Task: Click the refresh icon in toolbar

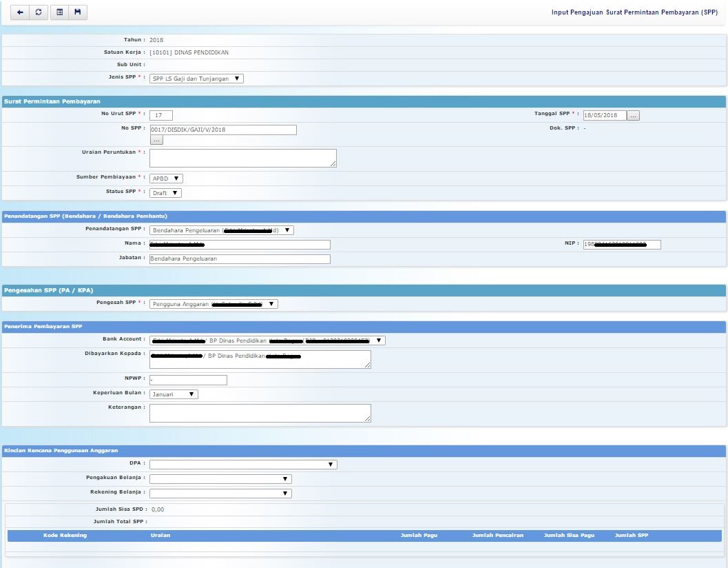Action: pyautogui.click(x=39, y=12)
